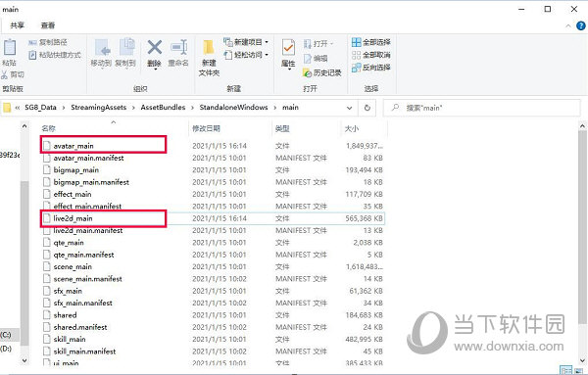
Task: Select the scene_main file
Action: (73, 266)
